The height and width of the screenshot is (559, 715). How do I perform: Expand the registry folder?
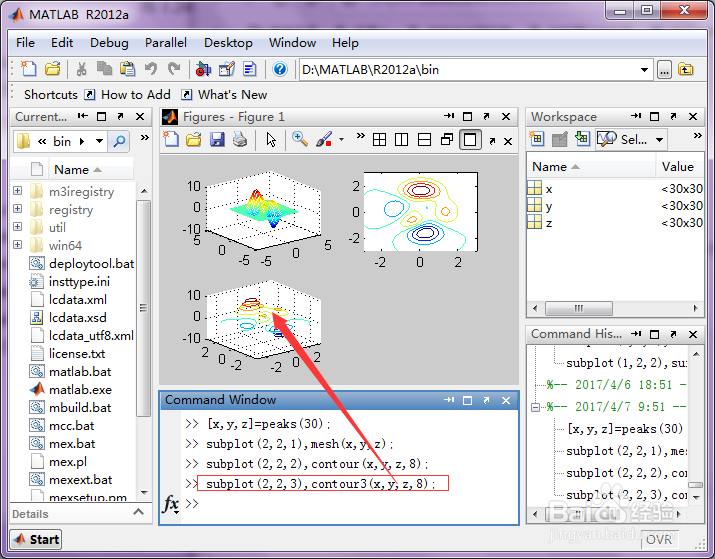coord(17,208)
